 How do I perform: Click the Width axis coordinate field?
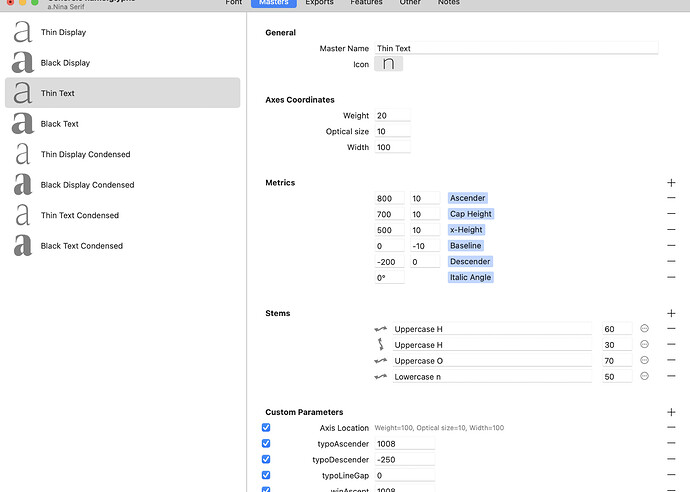point(393,147)
